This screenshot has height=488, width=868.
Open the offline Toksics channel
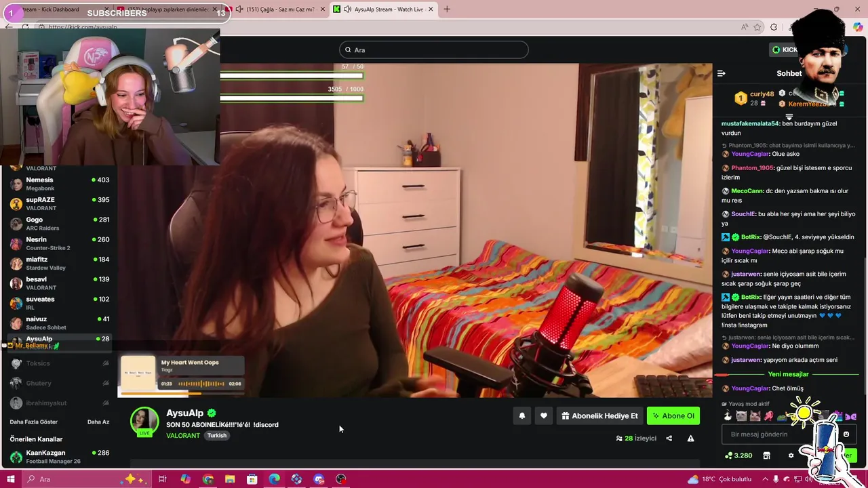60,363
